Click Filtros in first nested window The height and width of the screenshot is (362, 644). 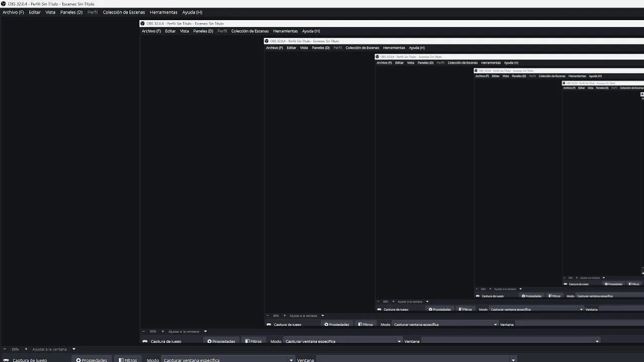coord(254,341)
